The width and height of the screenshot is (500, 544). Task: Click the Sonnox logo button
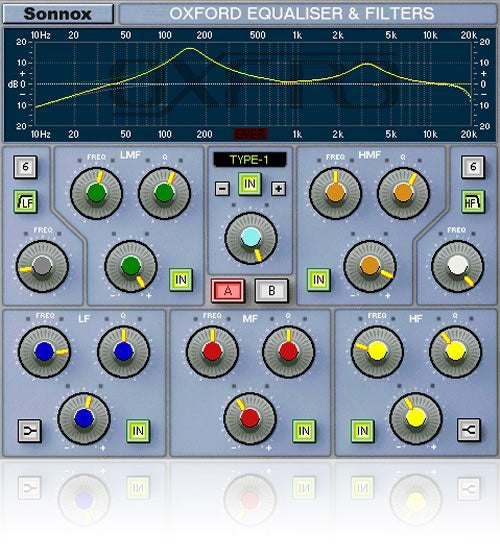click(x=58, y=14)
